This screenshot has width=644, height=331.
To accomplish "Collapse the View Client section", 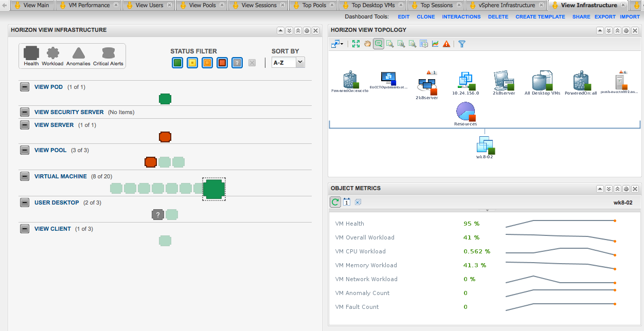I will point(25,229).
